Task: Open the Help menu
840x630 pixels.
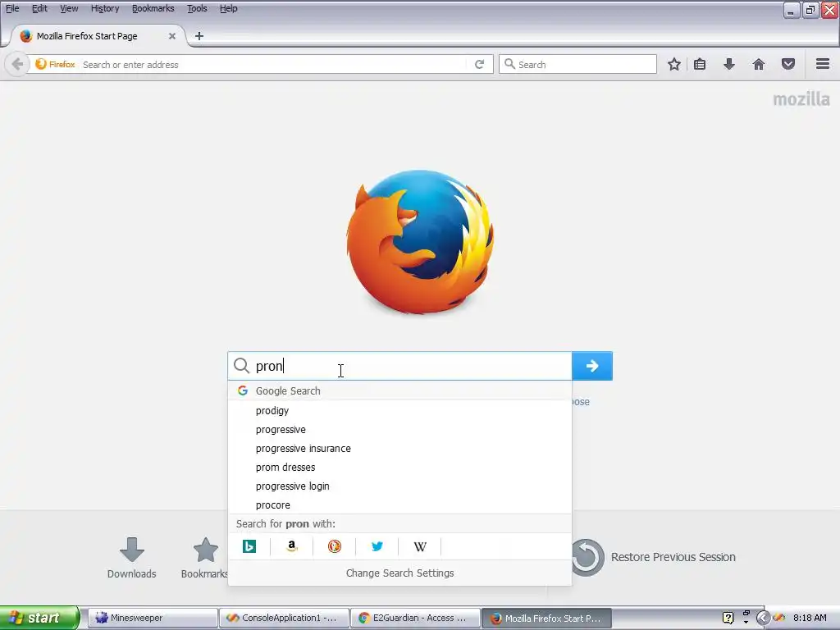Action: [229, 8]
